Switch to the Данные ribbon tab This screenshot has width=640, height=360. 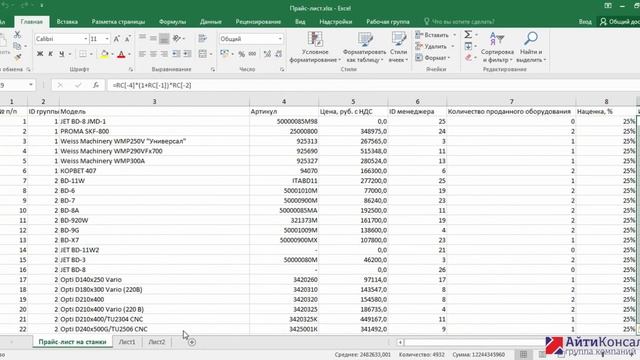pyautogui.click(x=211, y=22)
